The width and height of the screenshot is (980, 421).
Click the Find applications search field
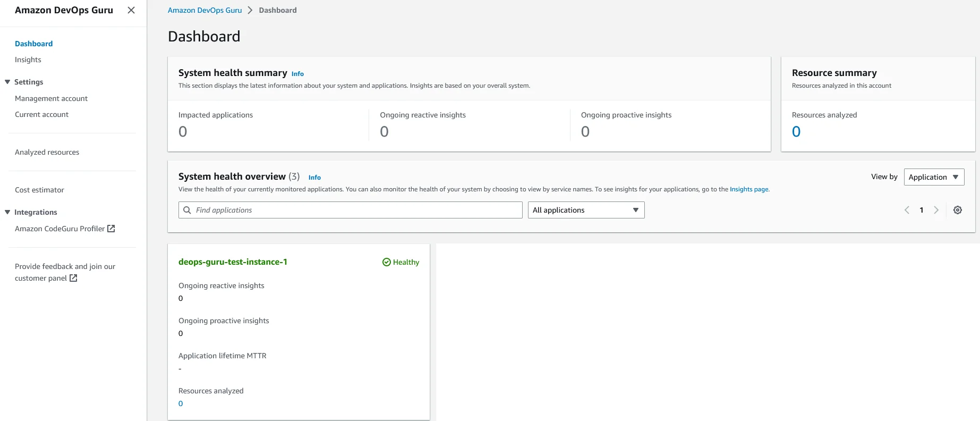[x=351, y=210]
